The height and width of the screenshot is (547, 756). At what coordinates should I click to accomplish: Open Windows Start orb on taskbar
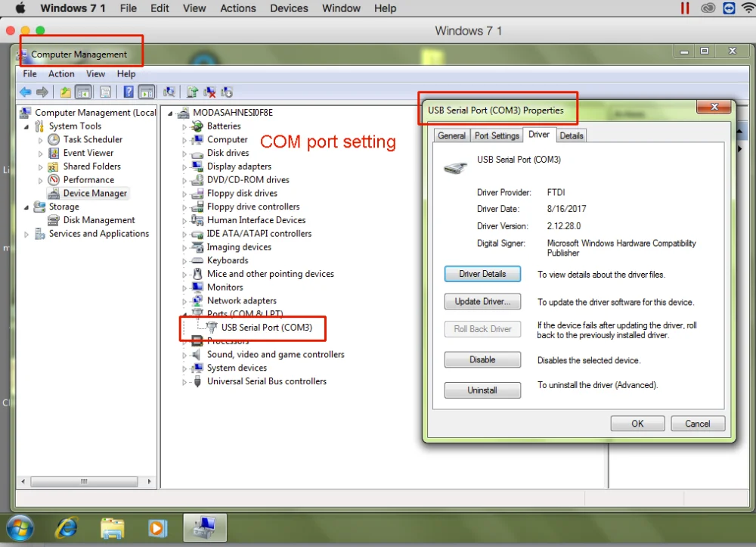point(20,527)
